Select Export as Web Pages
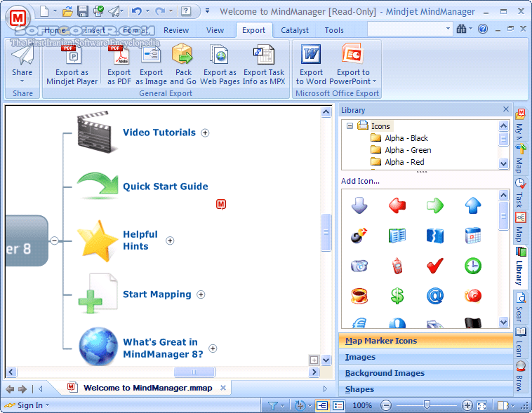The width and height of the screenshot is (532, 413). (x=220, y=65)
